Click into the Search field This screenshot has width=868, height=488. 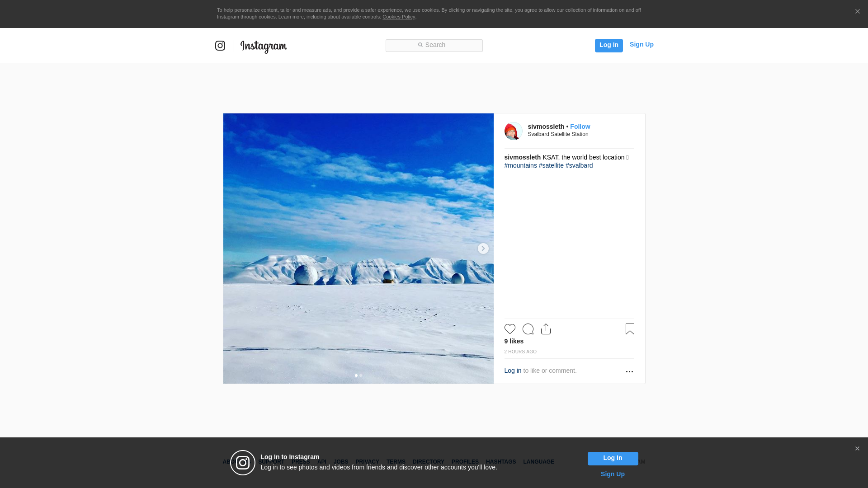pos(434,45)
